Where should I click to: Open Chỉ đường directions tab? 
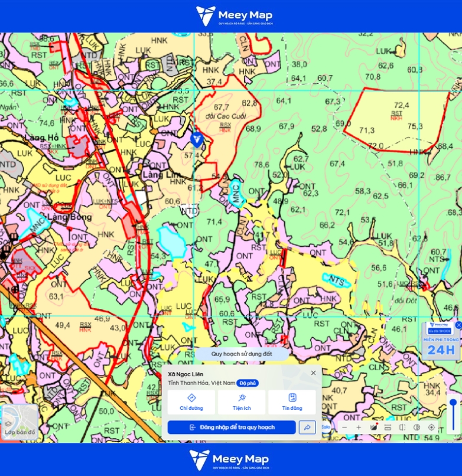[x=191, y=402]
